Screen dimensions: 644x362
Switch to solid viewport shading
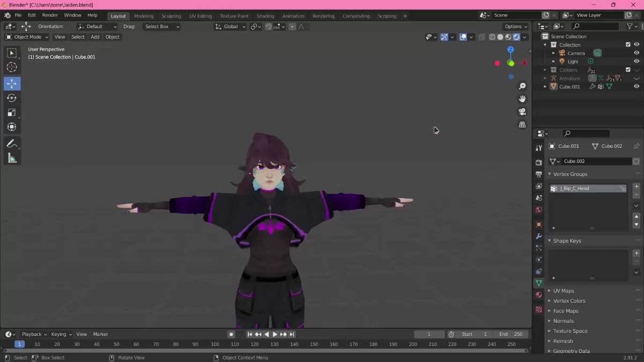pyautogui.click(x=500, y=37)
